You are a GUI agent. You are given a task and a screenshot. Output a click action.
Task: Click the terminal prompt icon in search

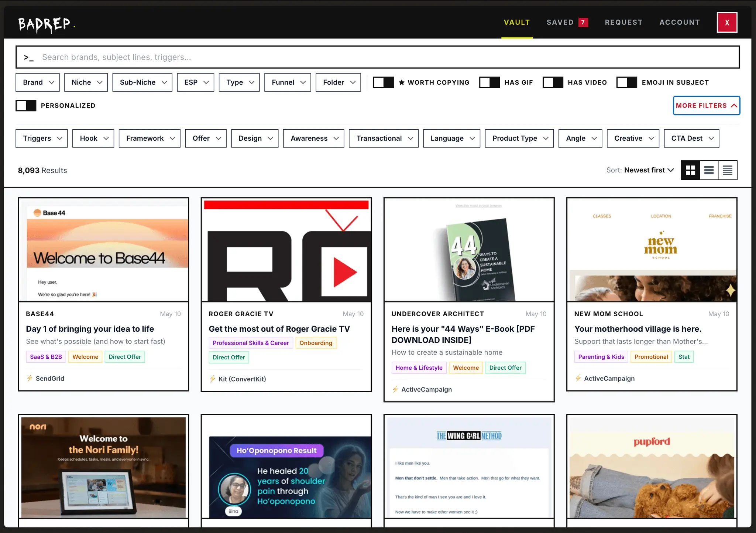tap(29, 57)
